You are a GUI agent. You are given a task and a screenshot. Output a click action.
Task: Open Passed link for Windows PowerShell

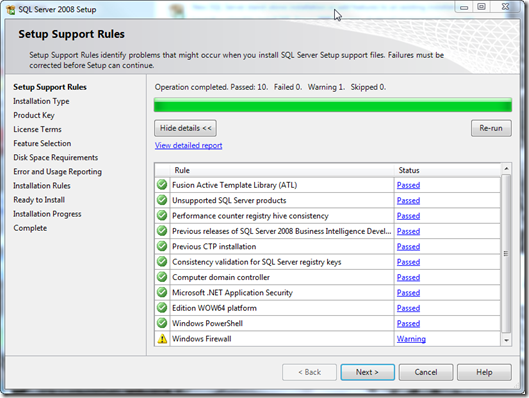pyautogui.click(x=408, y=323)
